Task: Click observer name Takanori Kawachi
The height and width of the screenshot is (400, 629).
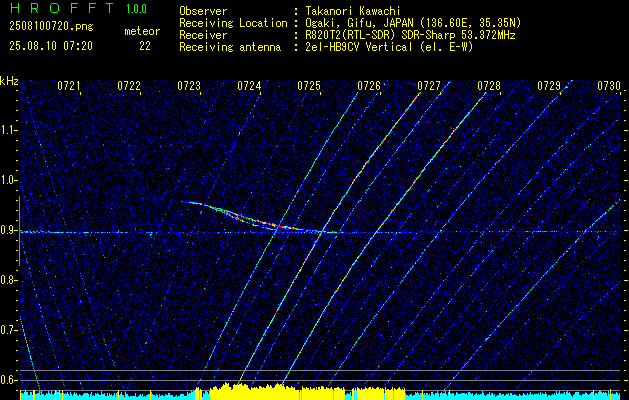Action: point(353,11)
